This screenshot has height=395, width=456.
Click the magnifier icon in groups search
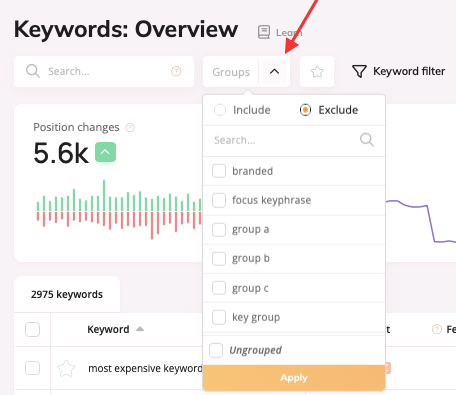tap(367, 140)
